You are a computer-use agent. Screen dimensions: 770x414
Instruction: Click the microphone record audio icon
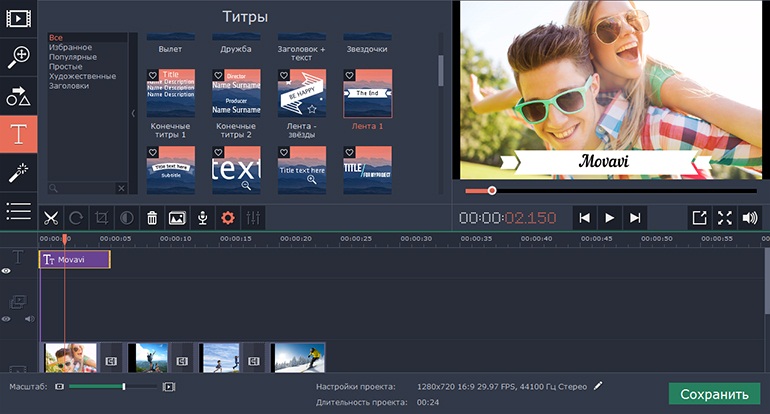coord(202,218)
